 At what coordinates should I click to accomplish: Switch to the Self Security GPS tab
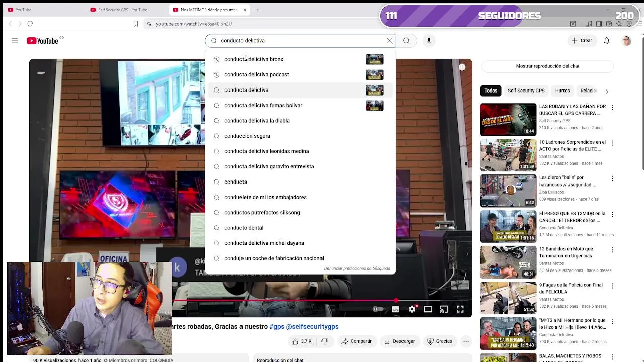[x=123, y=10]
